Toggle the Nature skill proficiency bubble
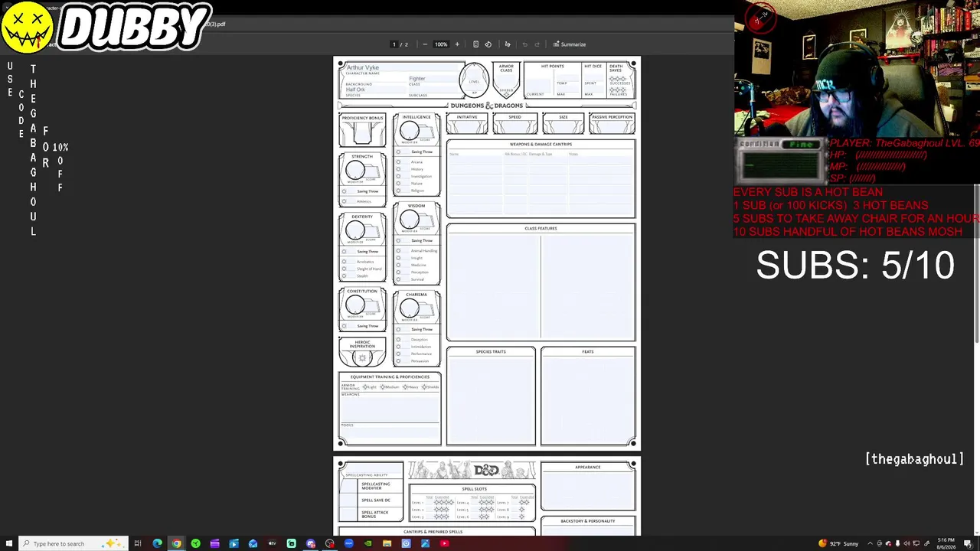 (x=398, y=184)
